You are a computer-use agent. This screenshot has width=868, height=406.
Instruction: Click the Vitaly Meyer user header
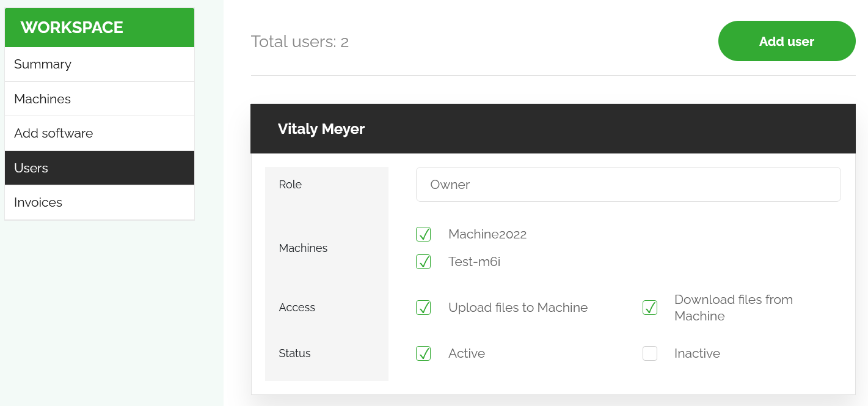[553, 129]
